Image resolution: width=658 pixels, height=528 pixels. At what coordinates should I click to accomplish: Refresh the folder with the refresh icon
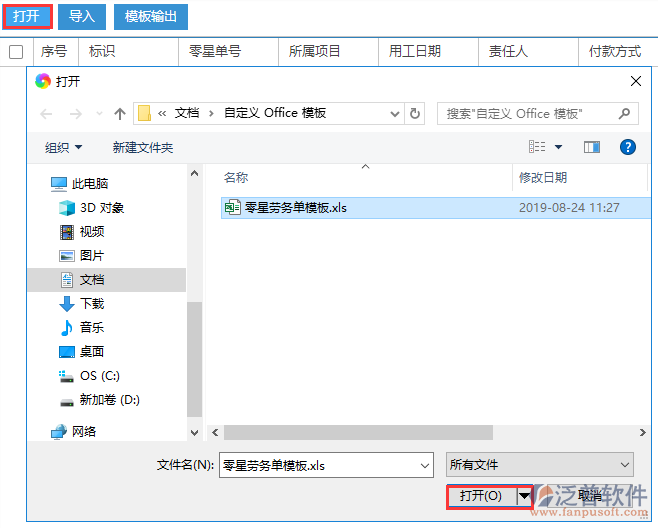click(415, 114)
